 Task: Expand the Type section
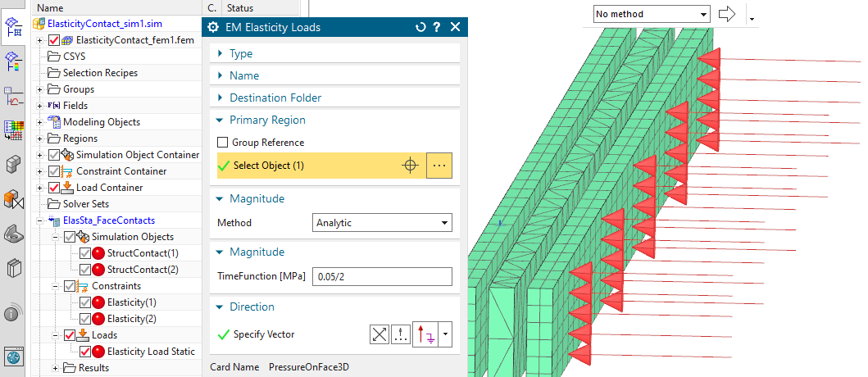click(x=240, y=53)
